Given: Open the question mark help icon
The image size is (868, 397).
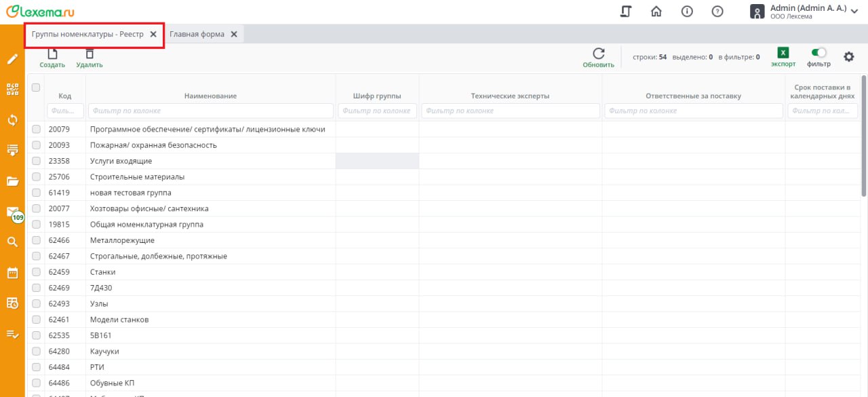Looking at the screenshot, I should (x=717, y=12).
